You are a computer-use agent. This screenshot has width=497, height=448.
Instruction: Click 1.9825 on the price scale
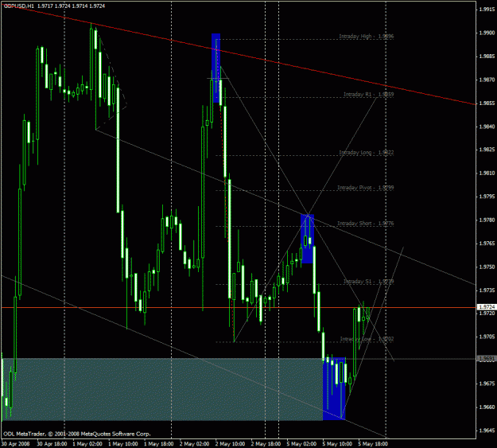click(x=487, y=150)
